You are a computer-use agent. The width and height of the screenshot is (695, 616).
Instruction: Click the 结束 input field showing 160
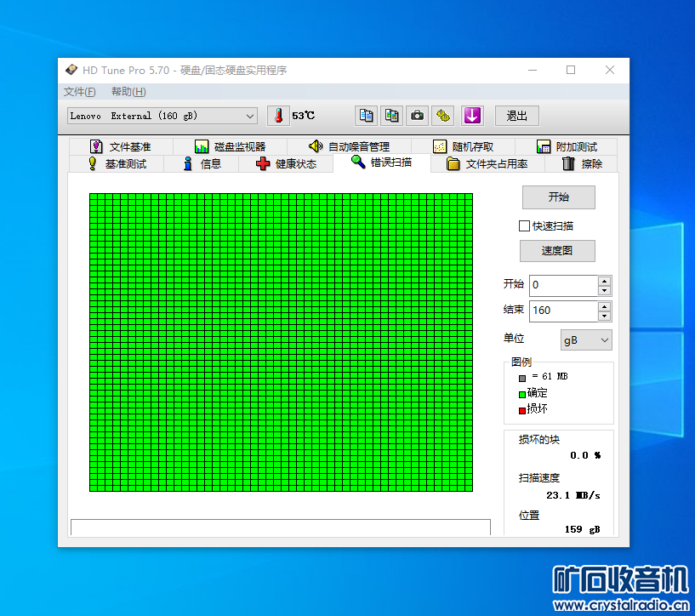point(563,311)
